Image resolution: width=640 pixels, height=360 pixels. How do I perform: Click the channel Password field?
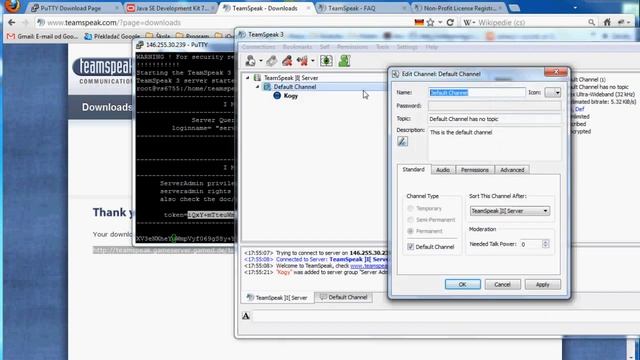[494, 106]
